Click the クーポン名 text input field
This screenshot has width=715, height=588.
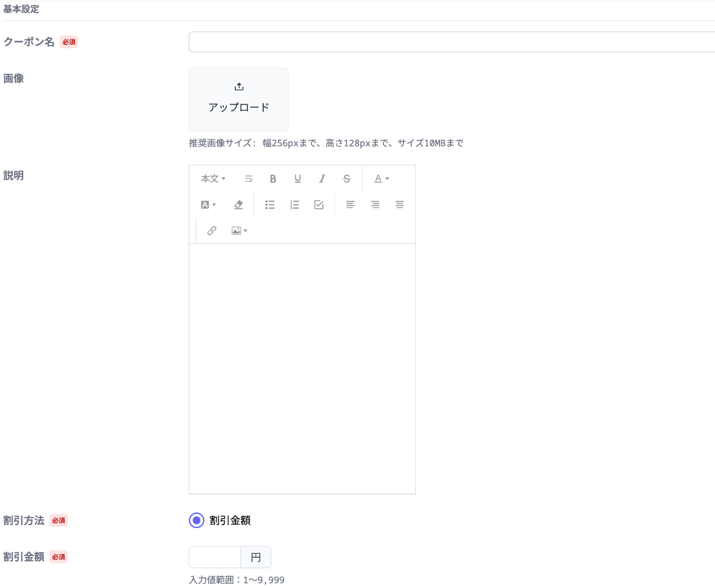(451, 42)
